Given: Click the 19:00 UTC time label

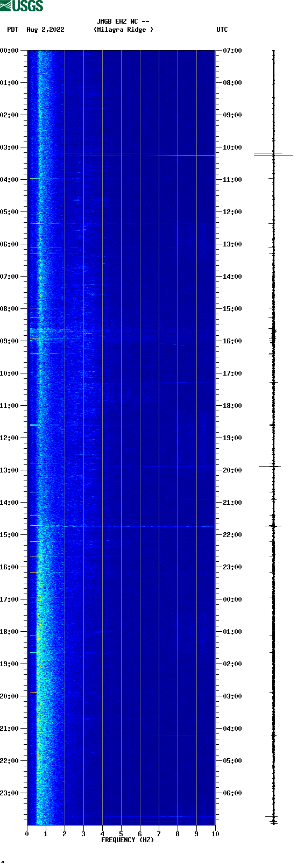Looking at the screenshot, I should (232, 438).
